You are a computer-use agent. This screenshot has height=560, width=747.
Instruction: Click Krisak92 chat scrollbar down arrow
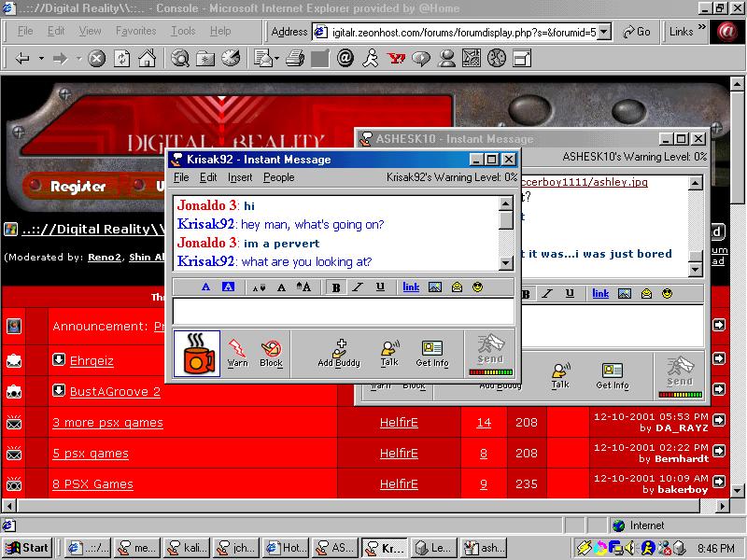point(505,263)
